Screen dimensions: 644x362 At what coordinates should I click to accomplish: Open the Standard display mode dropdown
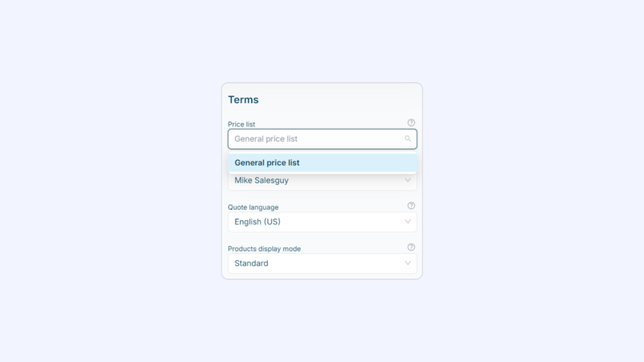[x=323, y=263]
